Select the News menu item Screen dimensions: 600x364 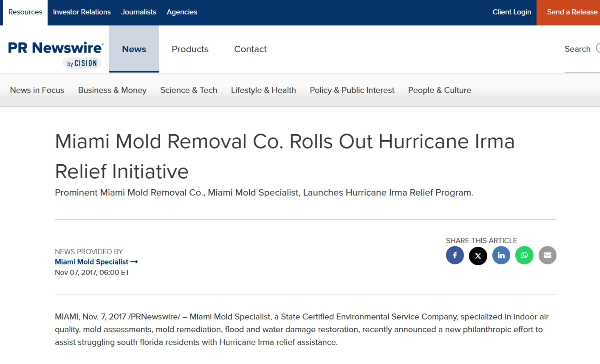(134, 49)
